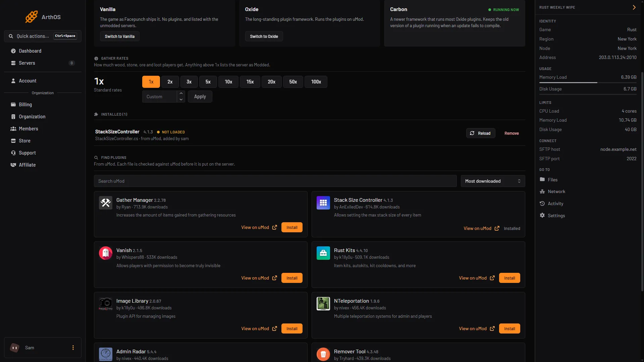Install the Image Library plugin
Viewport: 644px width, 362px height.
coord(292,328)
